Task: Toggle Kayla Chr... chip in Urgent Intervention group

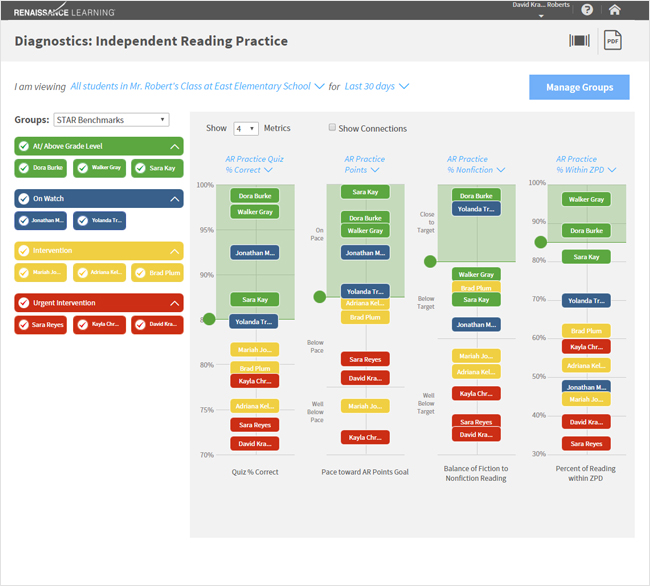Action: tap(99, 325)
